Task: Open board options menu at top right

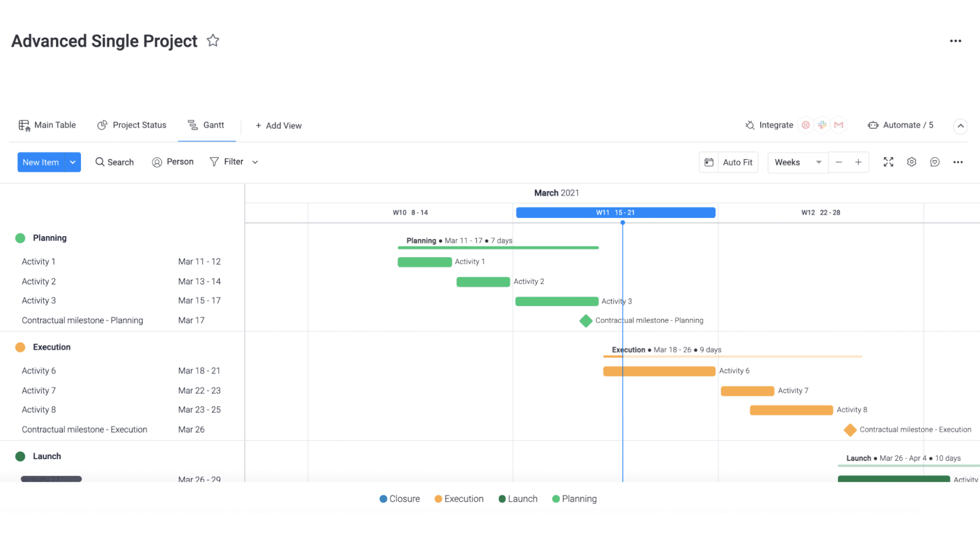Action: point(955,41)
